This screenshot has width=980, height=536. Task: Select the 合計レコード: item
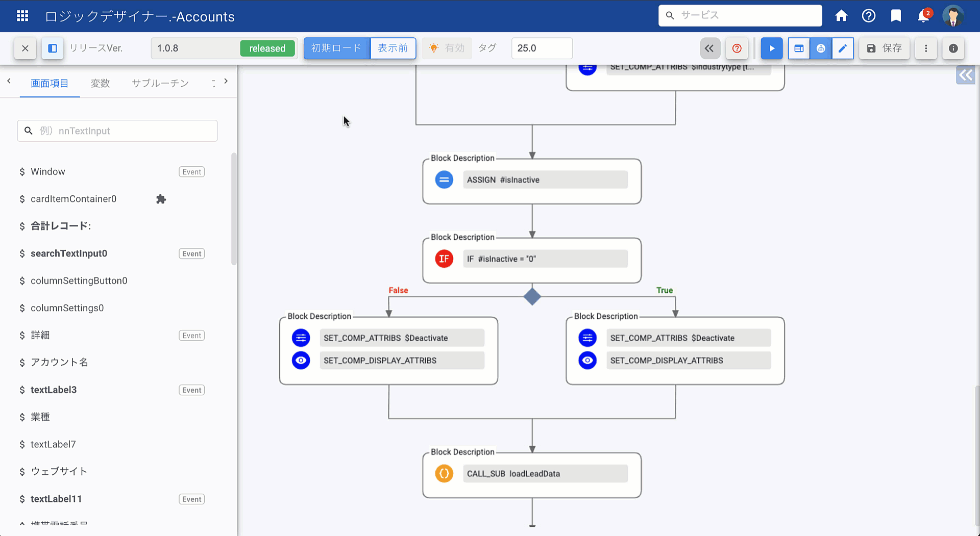61,226
